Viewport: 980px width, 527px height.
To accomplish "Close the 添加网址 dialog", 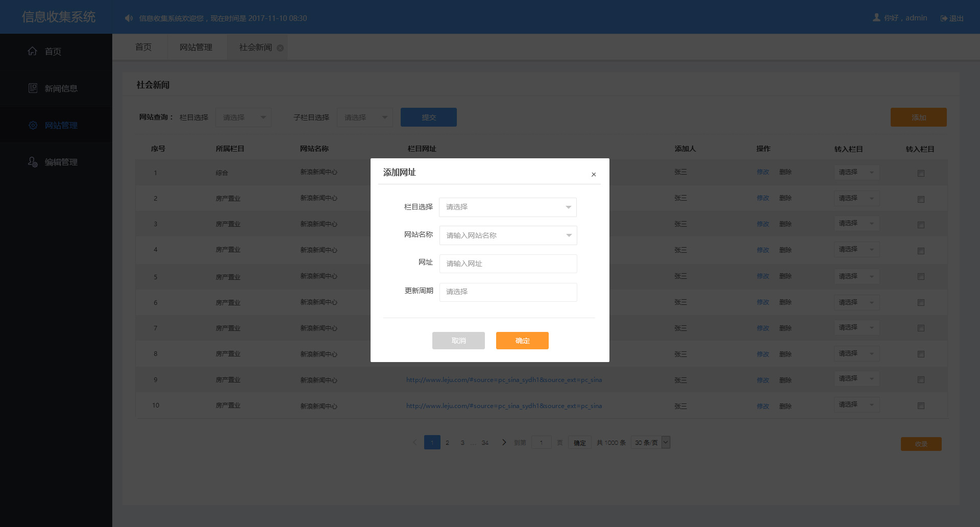I will [594, 175].
